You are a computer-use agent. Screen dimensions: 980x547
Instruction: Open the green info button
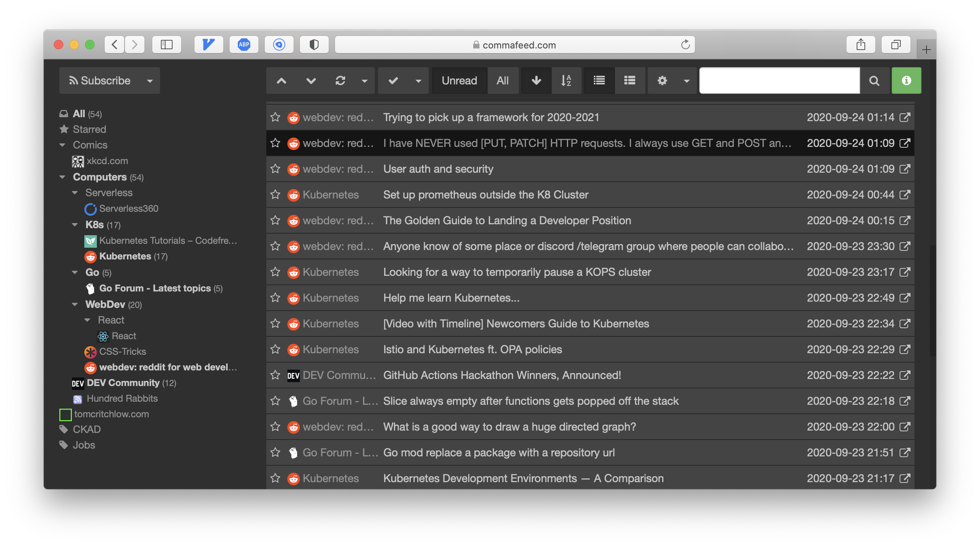[x=907, y=80]
